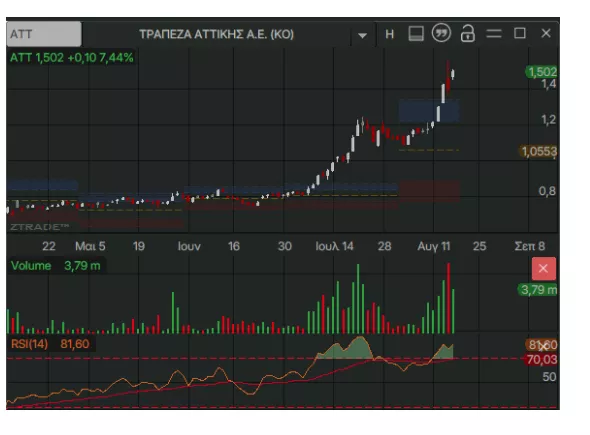
Task: Click the Σεπ 8 date axis label
Action: coord(529,246)
